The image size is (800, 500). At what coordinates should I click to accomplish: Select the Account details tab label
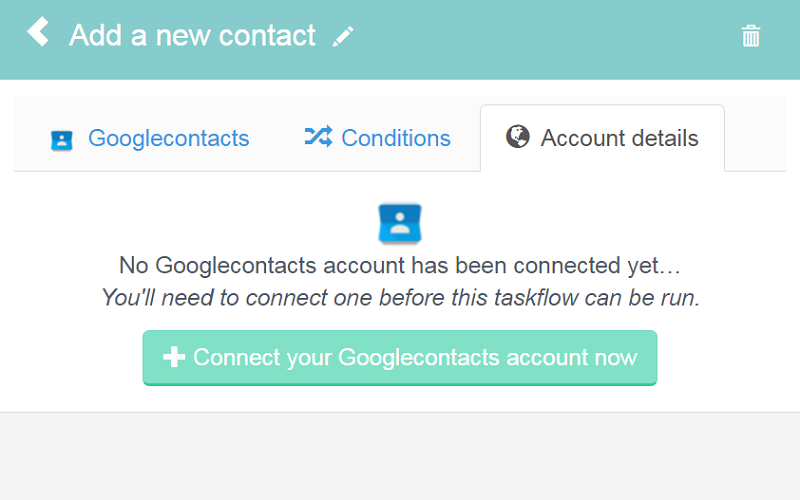click(619, 138)
